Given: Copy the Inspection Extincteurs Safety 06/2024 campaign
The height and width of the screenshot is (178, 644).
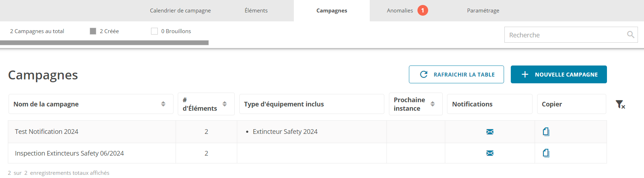Looking at the screenshot, I should [546, 153].
